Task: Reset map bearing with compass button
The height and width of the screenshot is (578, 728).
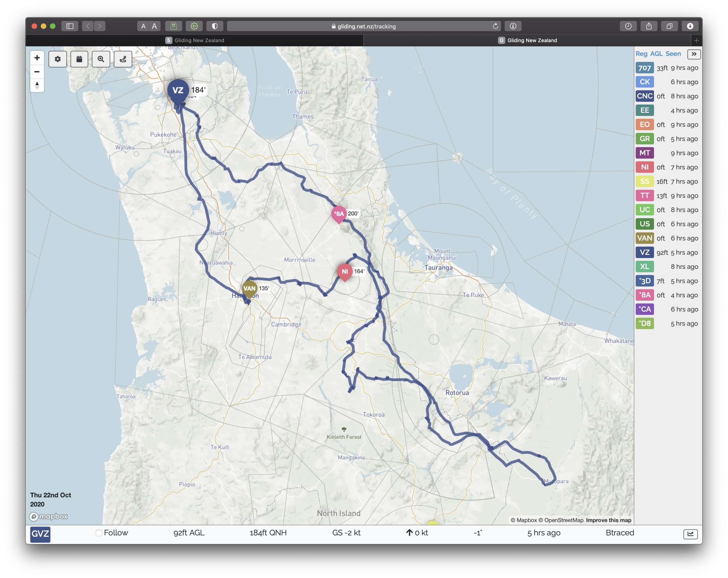Action: [37, 85]
